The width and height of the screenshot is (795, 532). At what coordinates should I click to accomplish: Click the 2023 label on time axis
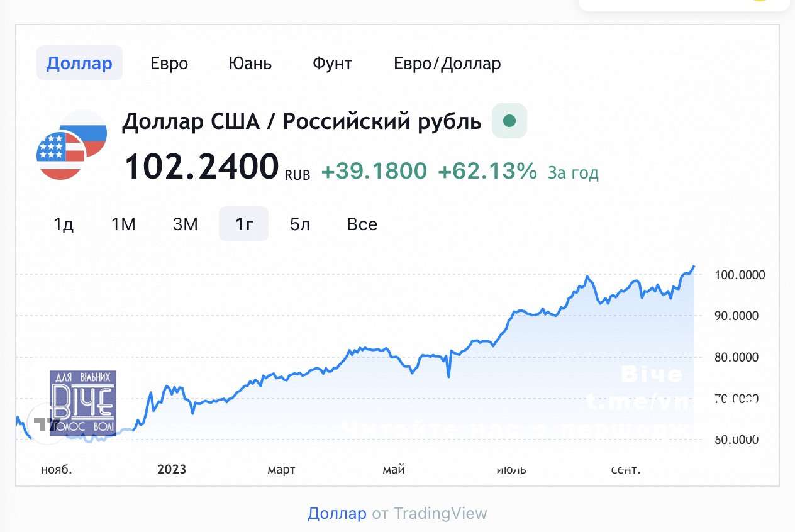pyautogui.click(x=172, y=470)
